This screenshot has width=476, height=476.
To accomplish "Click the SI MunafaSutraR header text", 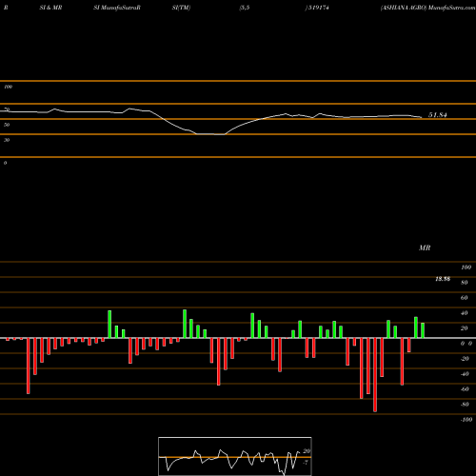I will coord(117,8).
